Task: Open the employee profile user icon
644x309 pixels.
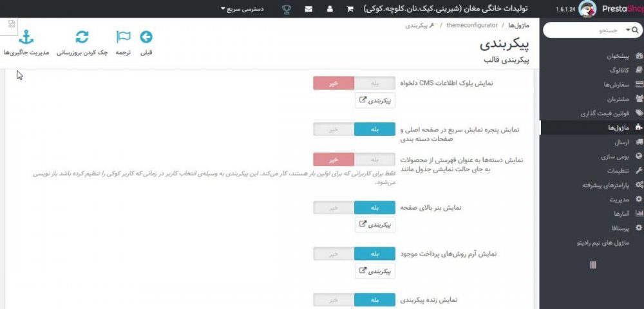Action: tap(330, 9)
